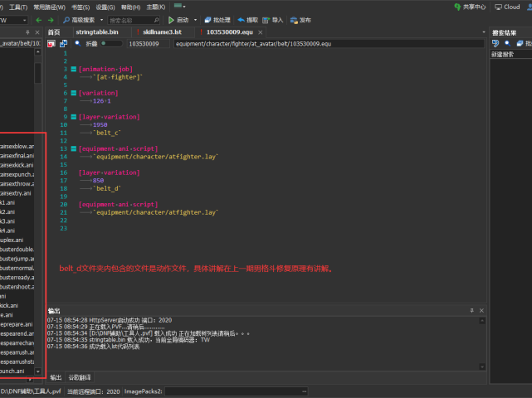The image size is (532, 398).
Task: Click the green forward navigation arrow
Action: pos(51,19)
